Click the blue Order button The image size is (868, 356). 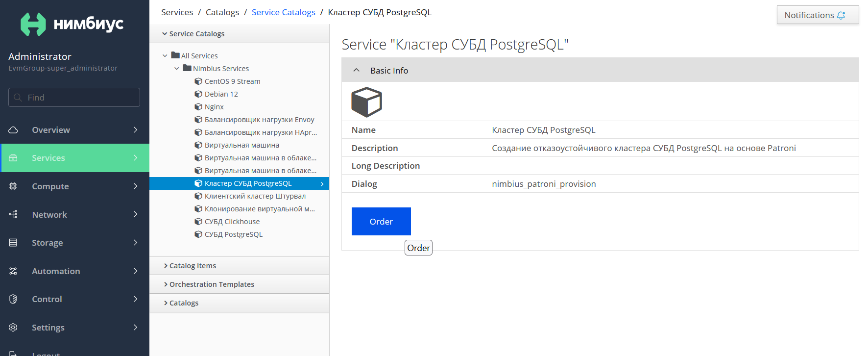pos(381,222)
